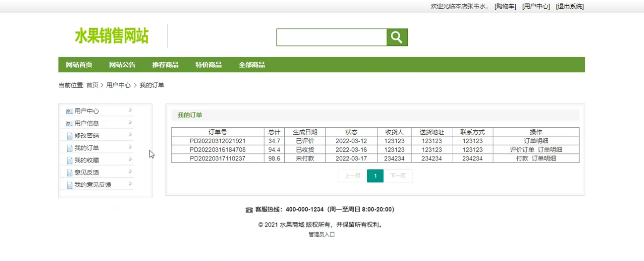The image size is (644, 261).
Task: Click the arrow beside 意见反馈 row
Action: (130, 172)
